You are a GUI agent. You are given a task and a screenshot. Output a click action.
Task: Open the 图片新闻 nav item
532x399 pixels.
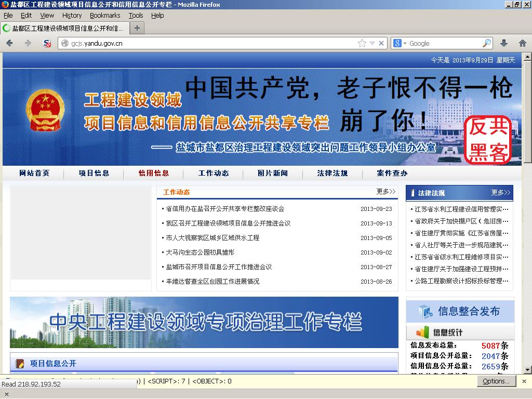273,173
